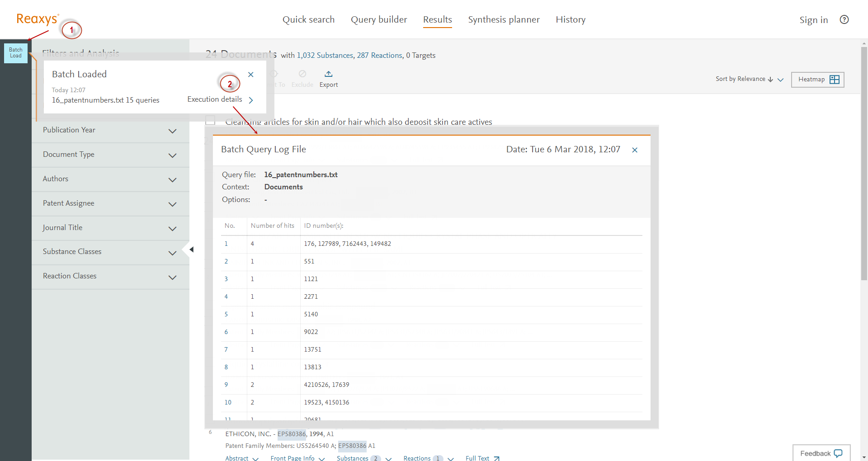Open the Quick search page
The height and width of the screenshot is (461, 868).
coord(309,19)
